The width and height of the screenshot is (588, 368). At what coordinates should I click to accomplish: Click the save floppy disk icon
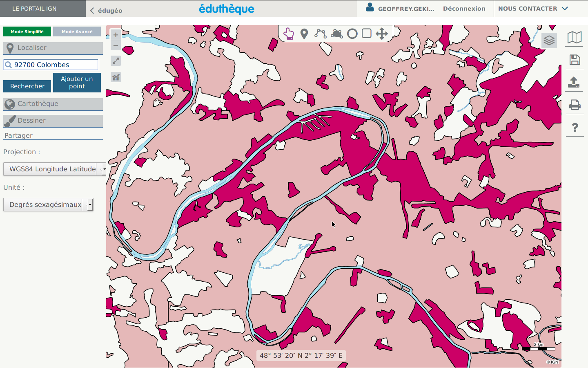575,60
